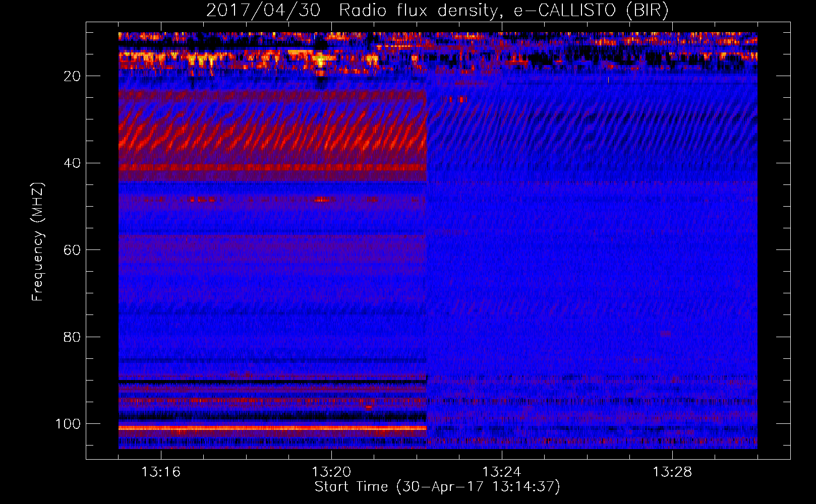
Task: Click the 20 MHz frequency tick label
Action: (x=72, y=76)
